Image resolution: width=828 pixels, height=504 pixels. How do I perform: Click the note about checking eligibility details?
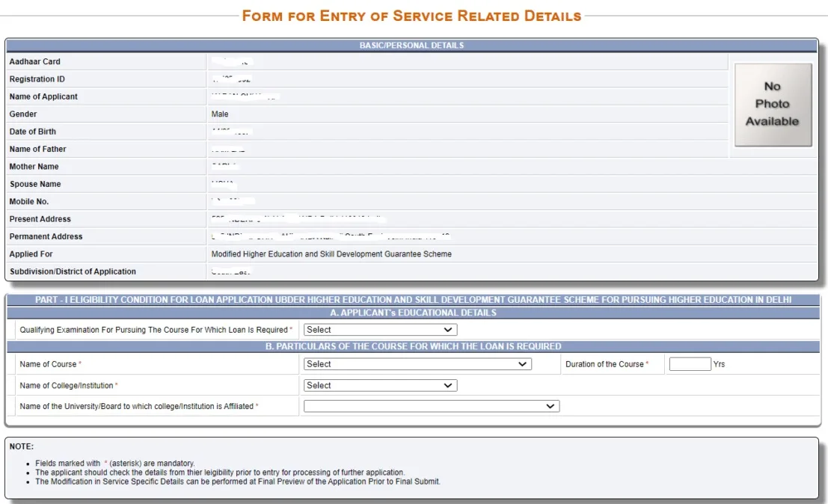pos(220,473)
